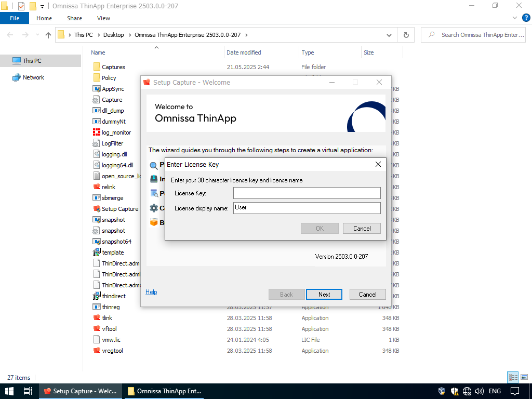Select the vregtool application file
This screenshot has height=399, width=532.
tap(112, 351)
